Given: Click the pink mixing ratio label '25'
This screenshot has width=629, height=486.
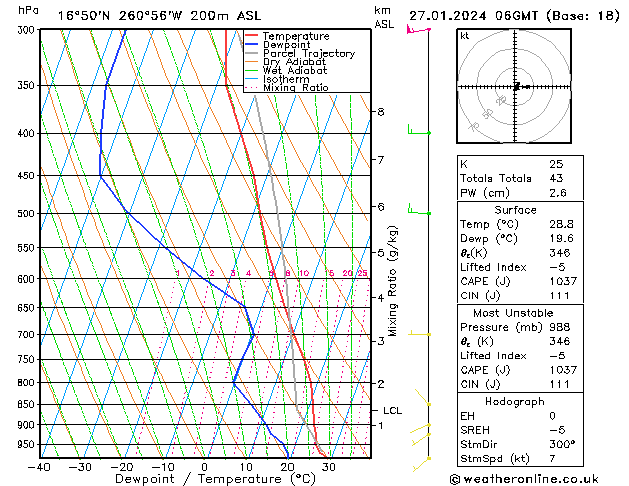Looking at the screenshot, I should pos(362,273).
